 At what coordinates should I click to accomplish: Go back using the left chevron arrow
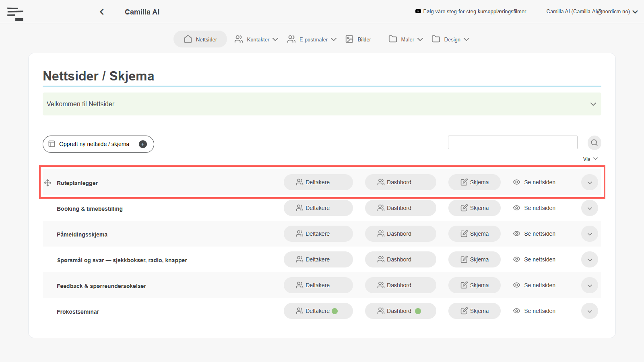point(102,12)
